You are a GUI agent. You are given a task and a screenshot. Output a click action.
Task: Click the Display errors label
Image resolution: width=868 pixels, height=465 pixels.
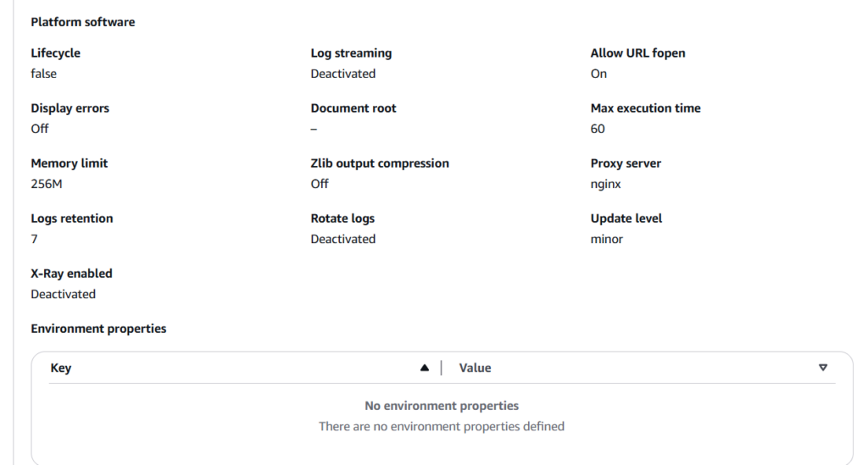click(x=70, y=108)
